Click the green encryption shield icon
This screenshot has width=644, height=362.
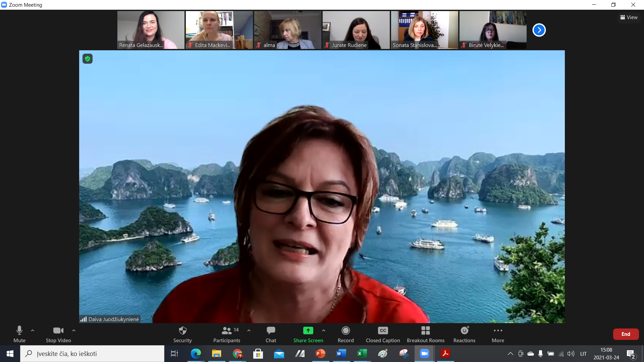(x=88, y=59)
